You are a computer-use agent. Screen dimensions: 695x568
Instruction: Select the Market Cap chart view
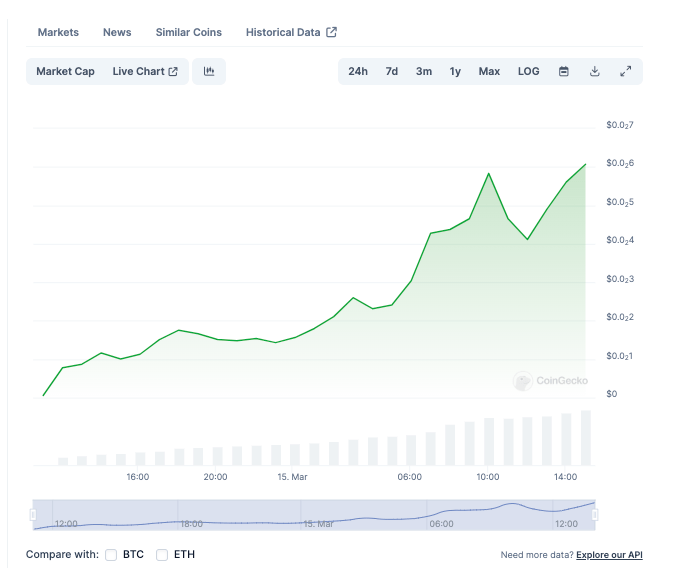(x=65, y=71)
